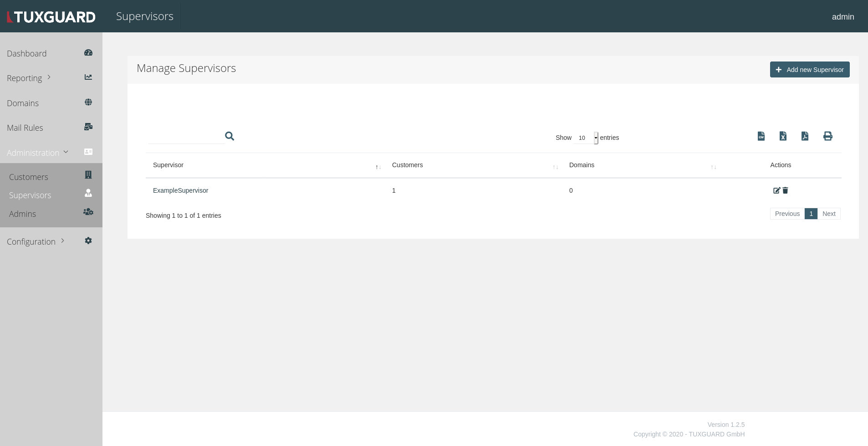Open Mail Rules section
868x446 pixels.
click(25, 128)
